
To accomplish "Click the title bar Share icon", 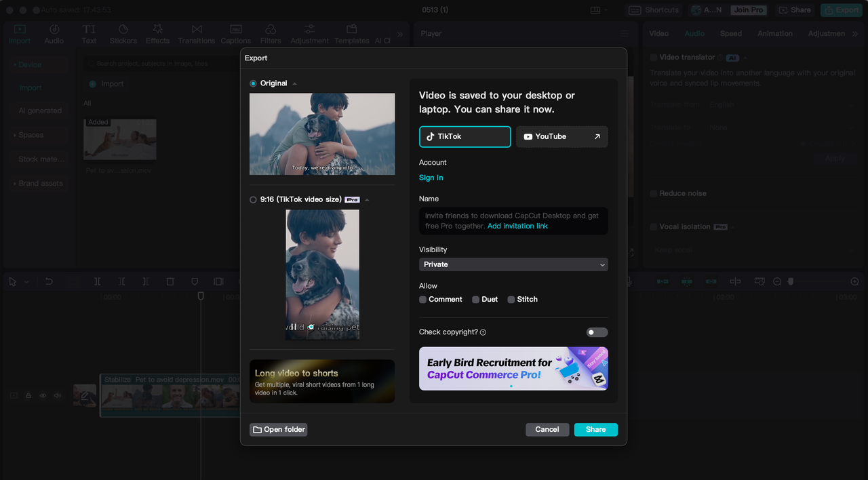I will (x=784, y=10).
